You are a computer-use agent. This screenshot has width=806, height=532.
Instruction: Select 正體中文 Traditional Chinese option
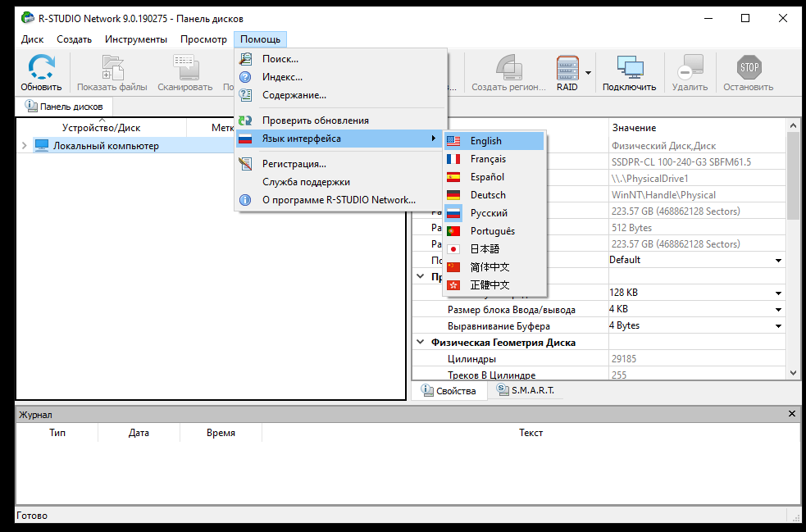[494, 284]
